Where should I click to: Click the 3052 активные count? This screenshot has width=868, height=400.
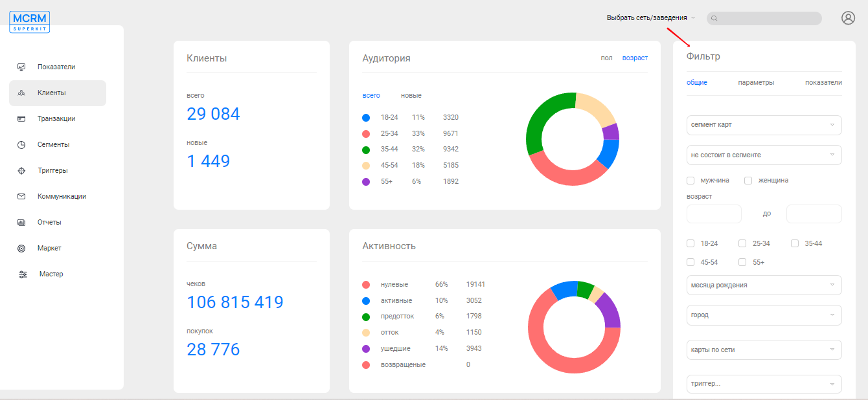474,300
